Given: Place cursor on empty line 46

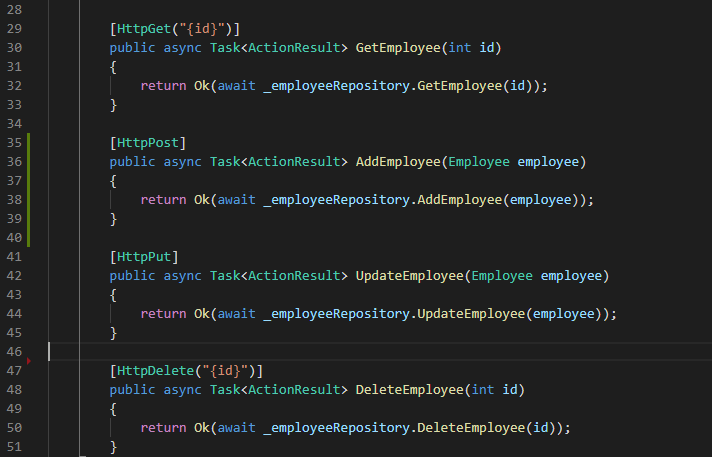Looking at the screenshot, I should coord(300,352).
